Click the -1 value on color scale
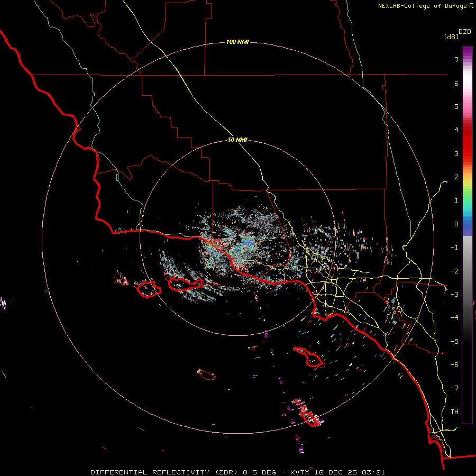The image size is (476, 476). coord(454,248)
